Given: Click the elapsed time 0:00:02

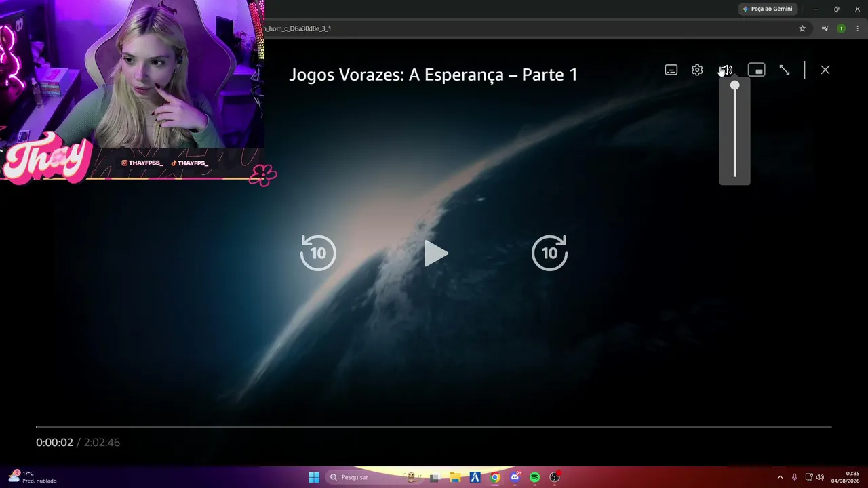Looking at the screenshot, I should click(x=54, y=442).
